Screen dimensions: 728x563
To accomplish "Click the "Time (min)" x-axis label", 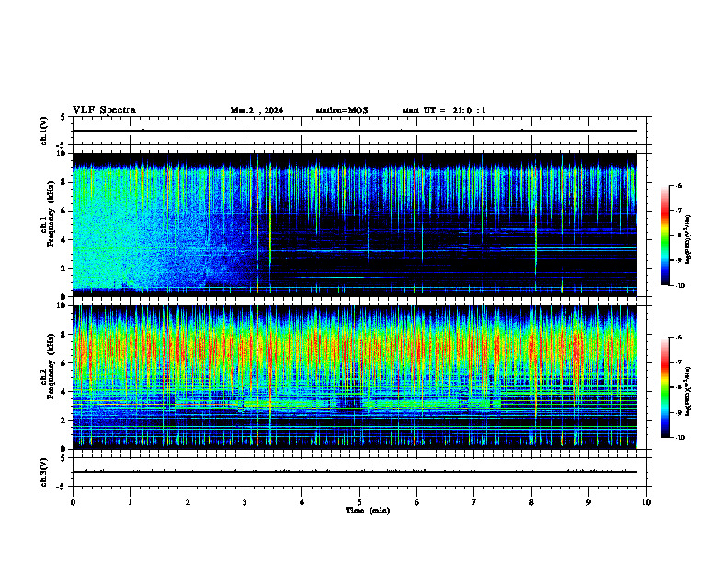I will click(x=368, y=511).
